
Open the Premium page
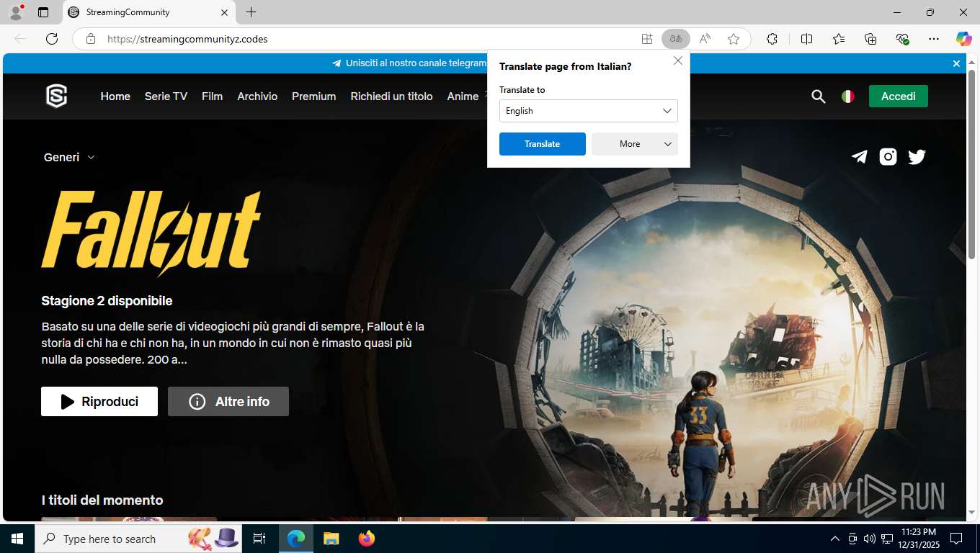coord(313,96)
